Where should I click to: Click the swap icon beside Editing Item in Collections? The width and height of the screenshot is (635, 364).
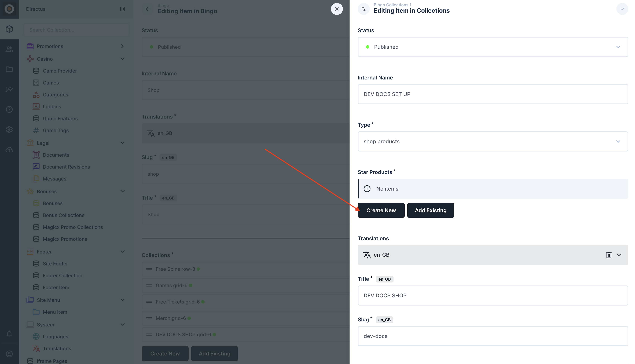pyautogui.click(x=364, y=9)
